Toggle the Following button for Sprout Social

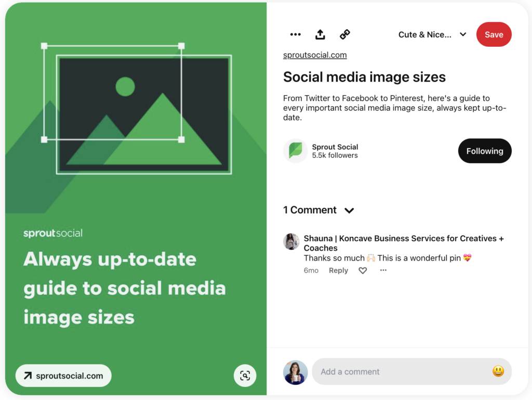click(485, 151)
